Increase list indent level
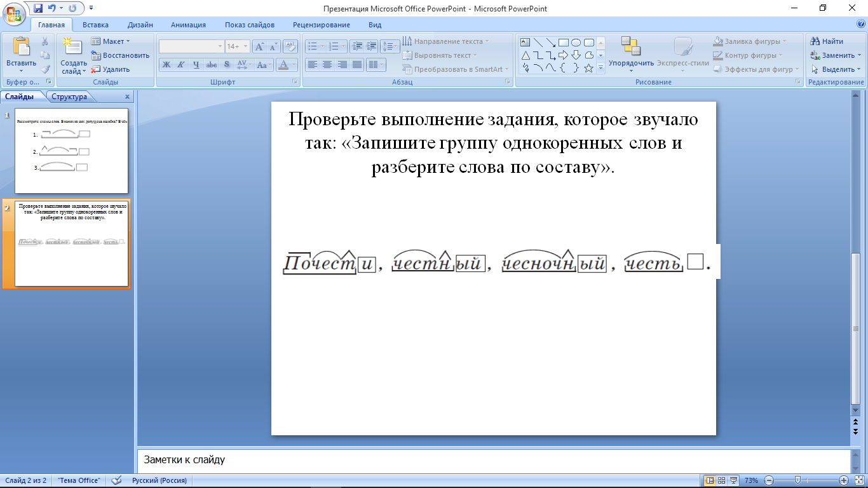868x488 pixels. 371,46
